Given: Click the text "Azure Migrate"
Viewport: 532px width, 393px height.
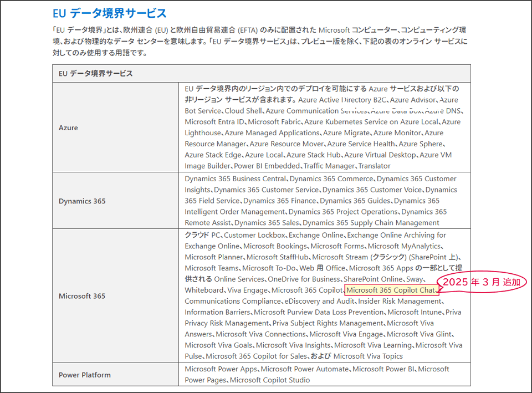Looking at the screenshot, I should click(346, 132).
